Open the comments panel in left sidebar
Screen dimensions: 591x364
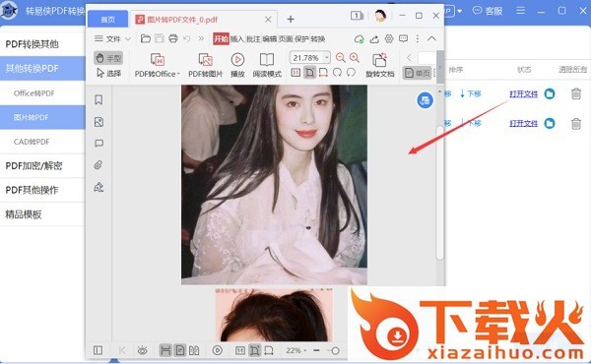98,144
